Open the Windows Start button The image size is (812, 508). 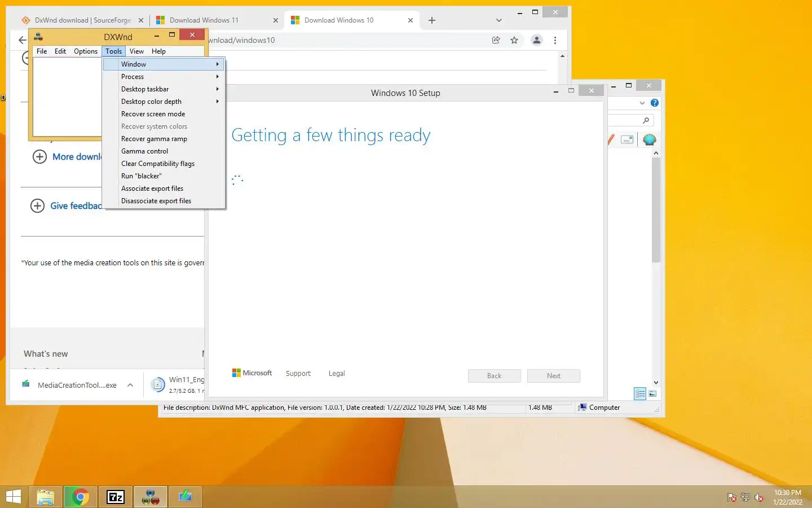pos(13,497)
